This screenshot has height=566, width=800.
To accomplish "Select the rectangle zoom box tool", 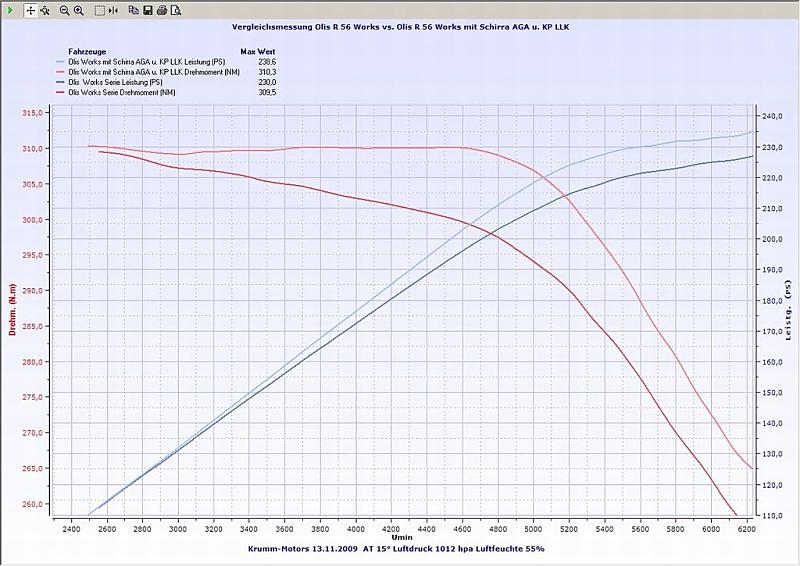I will coord(99,10).
